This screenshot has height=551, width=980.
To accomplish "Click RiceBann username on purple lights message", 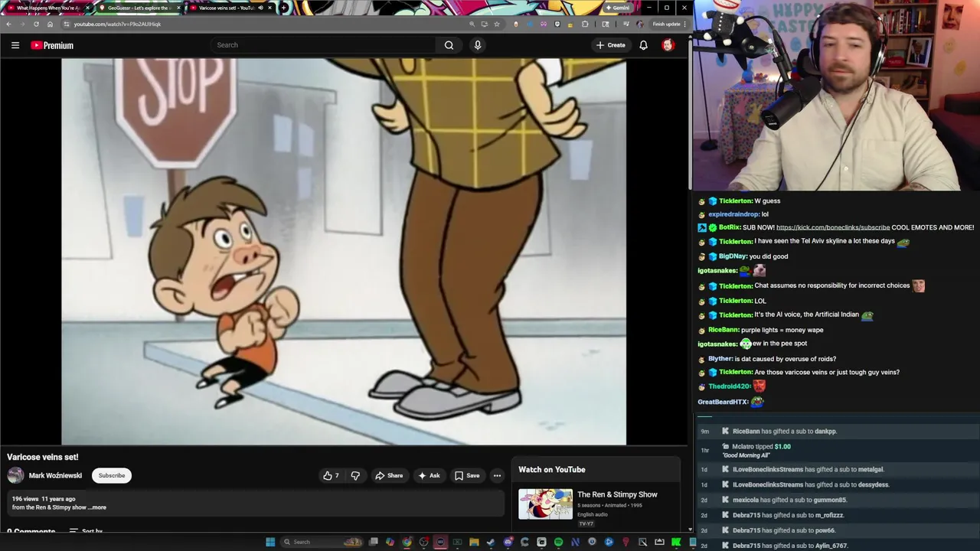I will 724,330.
